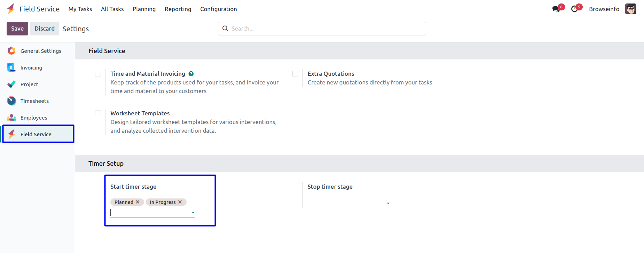Open the chat messages notification icon
The height and width of the screenshot is (253, 644).
556,9
